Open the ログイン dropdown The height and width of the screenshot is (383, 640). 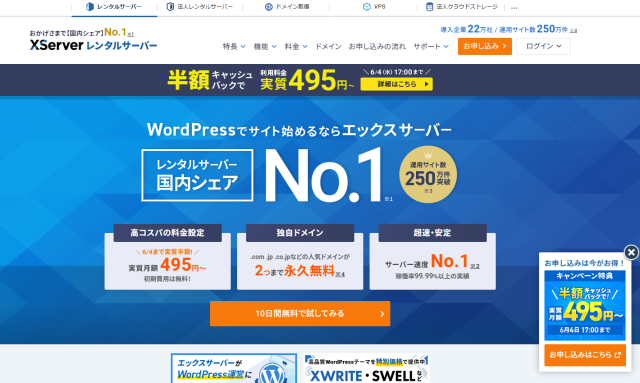pos(543,46)
